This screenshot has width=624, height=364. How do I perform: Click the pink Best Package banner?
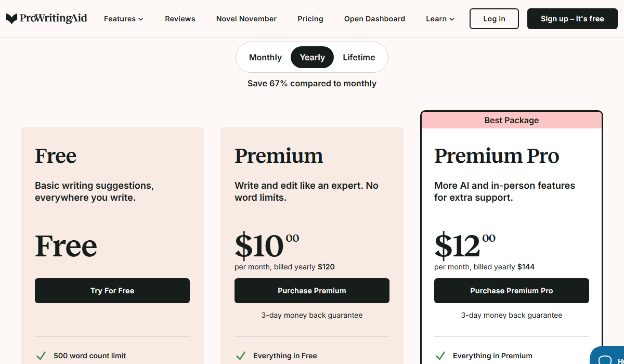click(x=511, y=120)
